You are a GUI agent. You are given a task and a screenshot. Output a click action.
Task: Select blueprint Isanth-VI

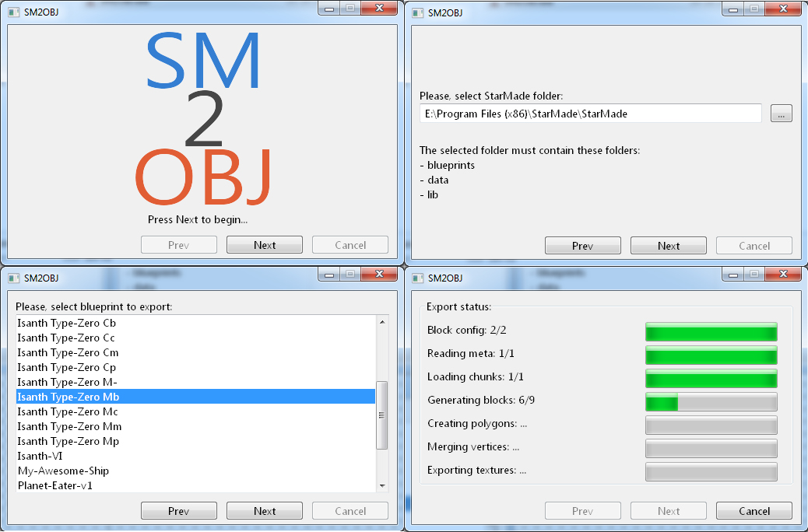196,456
